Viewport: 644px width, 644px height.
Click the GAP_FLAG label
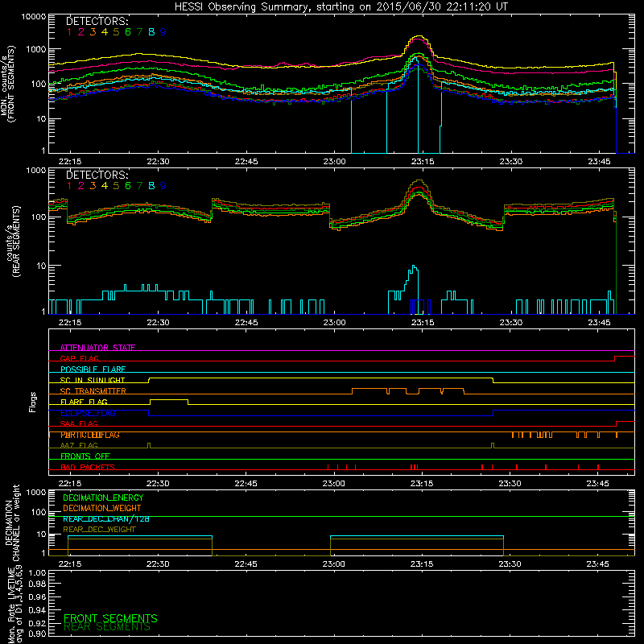click(79, 358)
